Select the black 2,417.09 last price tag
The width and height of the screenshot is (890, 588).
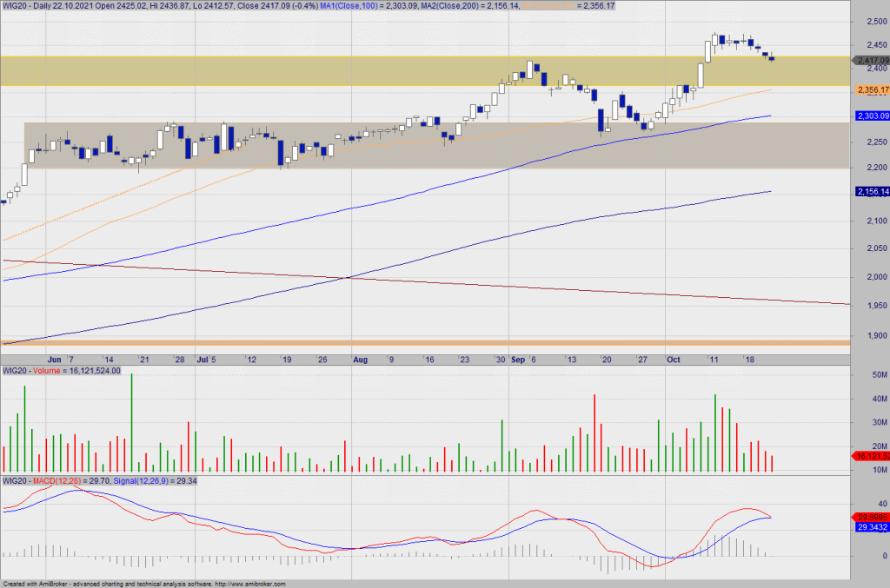(x=870, y=60)
